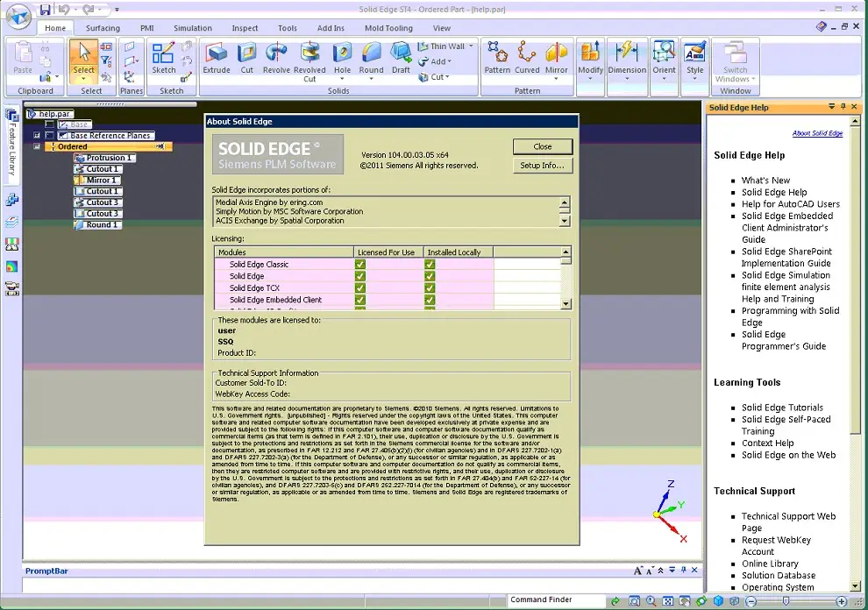Click Solid Edge Classic Installed Locally checkbox
Image resolution: width=868 pixels, height=610 pixels.
click(x=430, y=264)
